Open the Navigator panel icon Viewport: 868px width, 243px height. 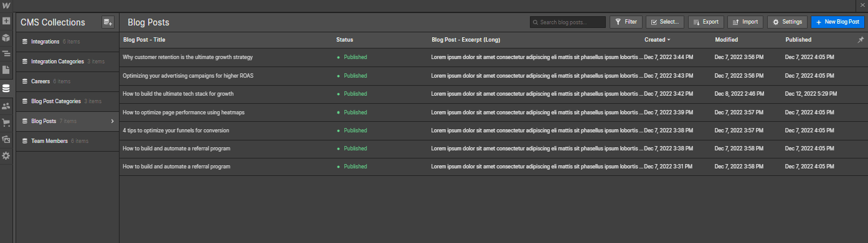6,54
